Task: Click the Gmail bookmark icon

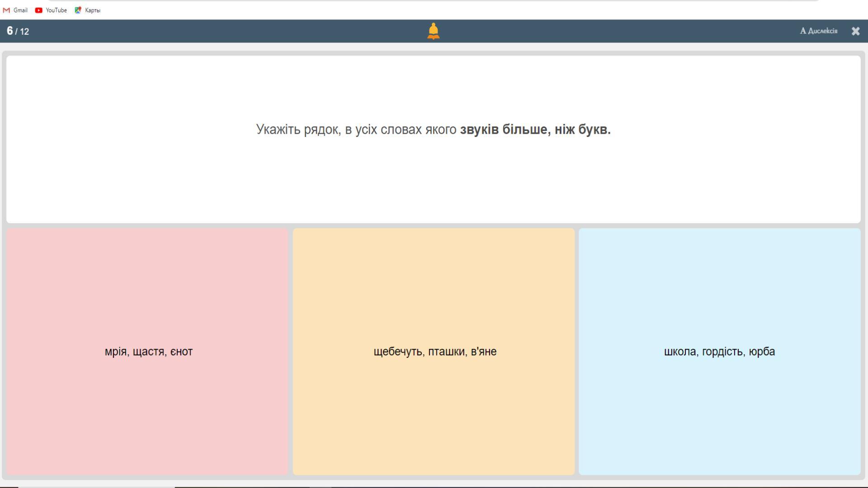Action: 6,10
